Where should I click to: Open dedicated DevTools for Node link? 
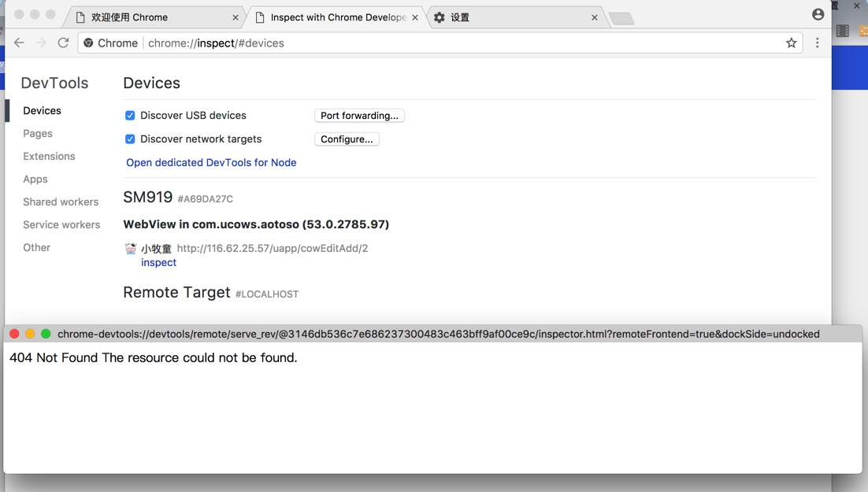click(211, 163)
